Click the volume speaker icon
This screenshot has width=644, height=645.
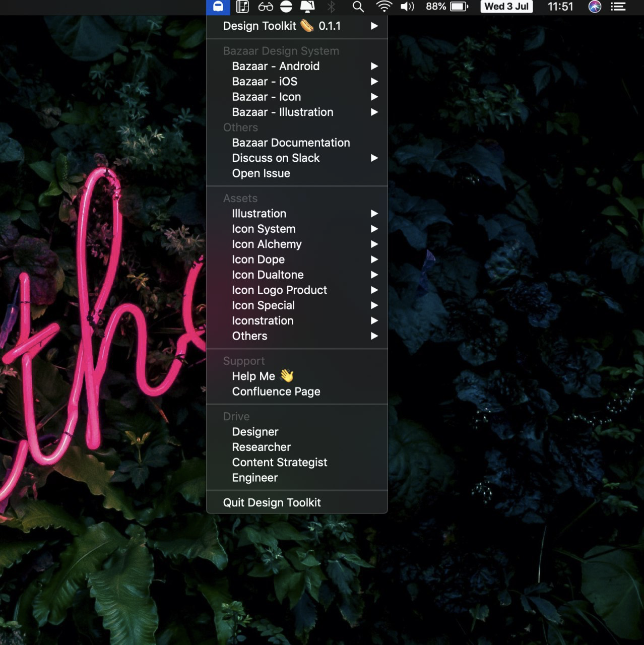point(407,7)
